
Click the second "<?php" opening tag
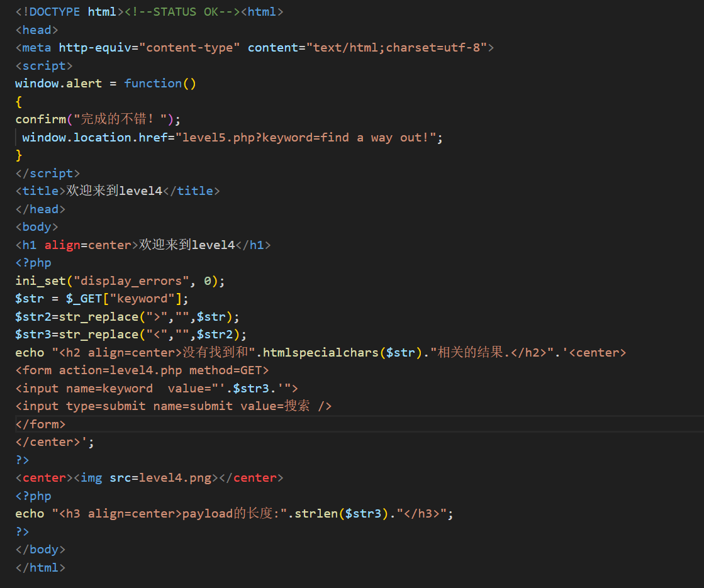(33, 496)
